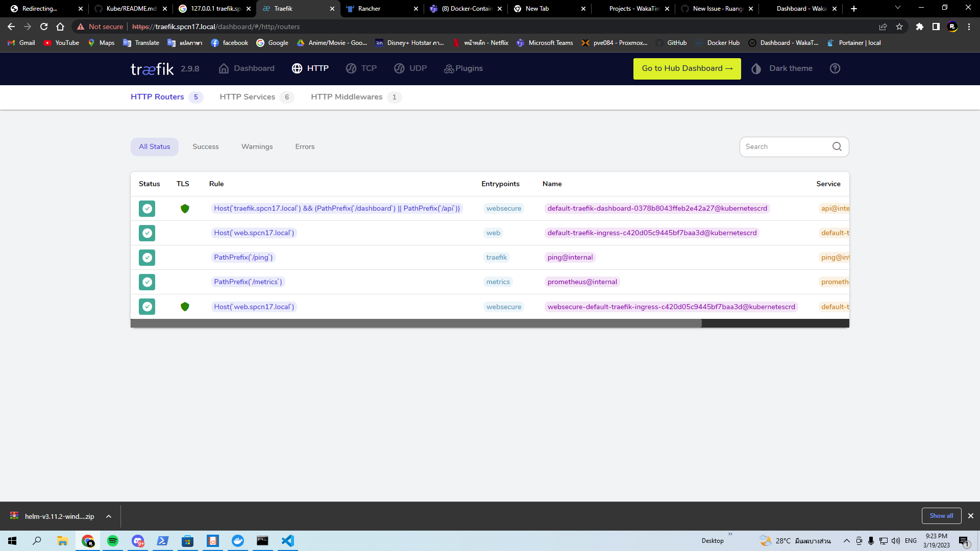Image resolution: width=980 pixels, height=551 pixels.
Task: Click the table horizontal scrollbar thumb
Action: click(x=416, y=323)
